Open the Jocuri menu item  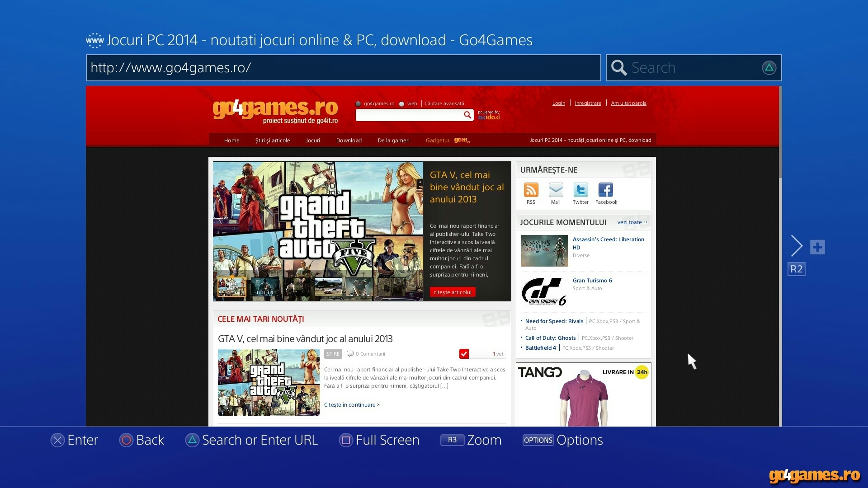point(313,141)
